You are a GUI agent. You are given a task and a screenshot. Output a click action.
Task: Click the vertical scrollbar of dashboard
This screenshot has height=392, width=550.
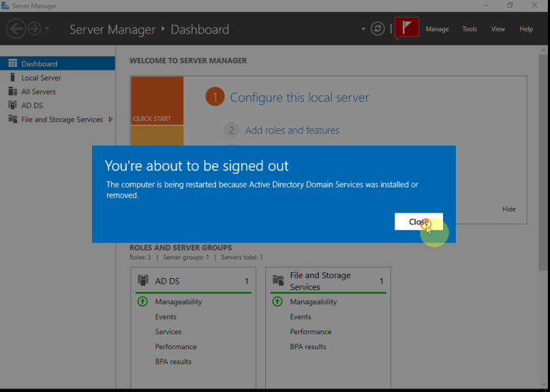(x=544, y=163)
